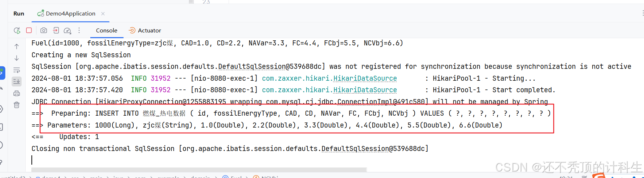Open more options in Run toolbar
Image resolution: width=644 pixels, height=178 pixels.
coord(79,30)
